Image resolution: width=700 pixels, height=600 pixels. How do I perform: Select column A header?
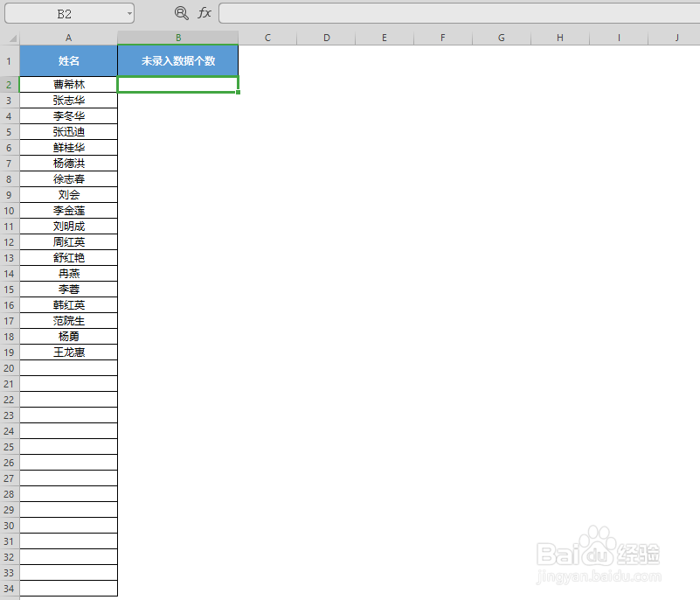tap(68, 38)
